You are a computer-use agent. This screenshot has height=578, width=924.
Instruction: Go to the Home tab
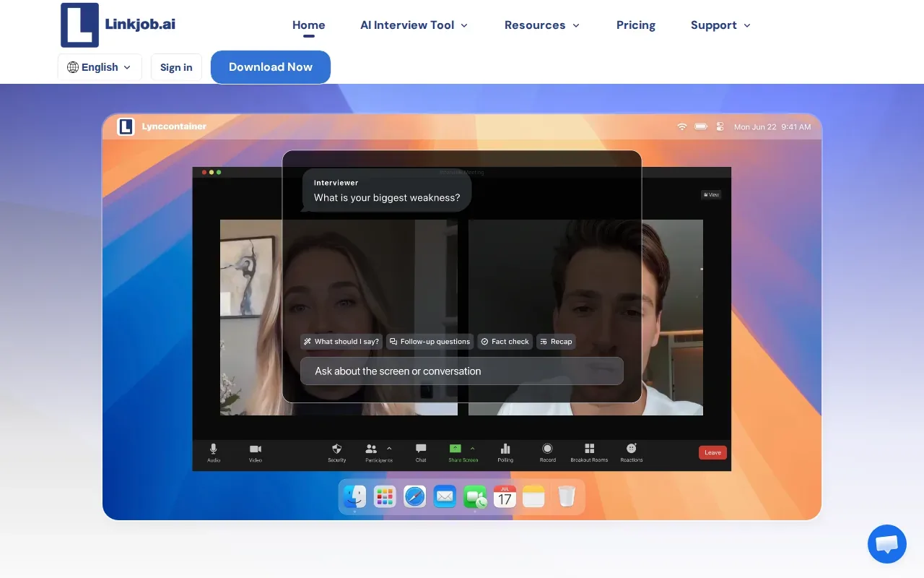(x=309, y=25)
